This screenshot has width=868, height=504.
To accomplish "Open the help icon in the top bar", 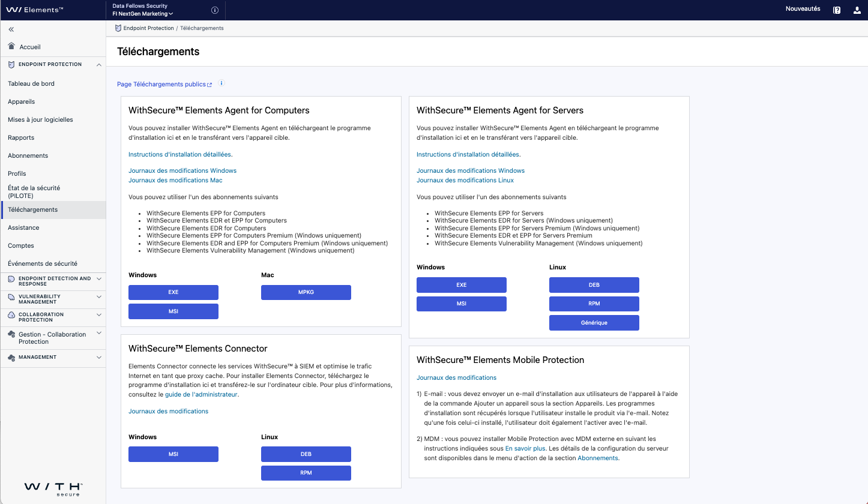I will tap(837, 10).
